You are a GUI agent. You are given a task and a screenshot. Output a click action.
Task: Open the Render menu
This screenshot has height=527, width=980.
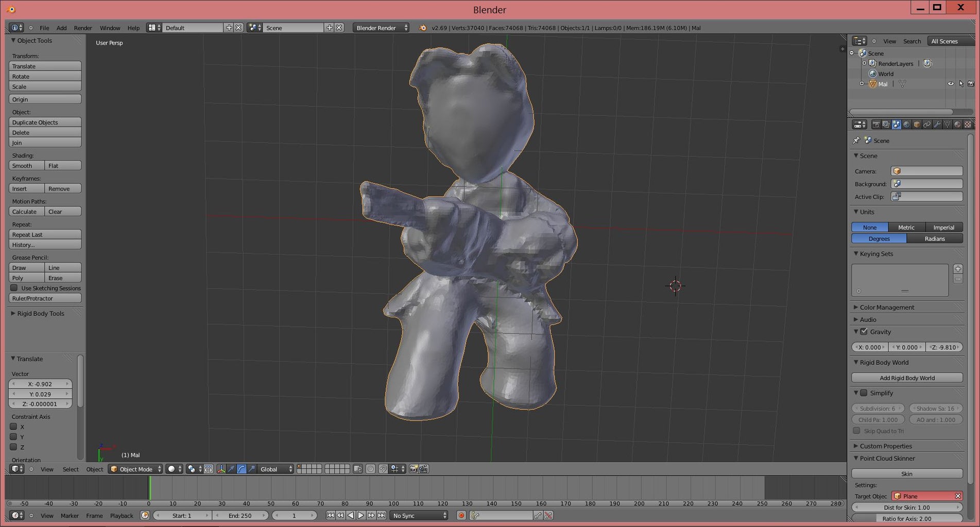click(82, 28)
